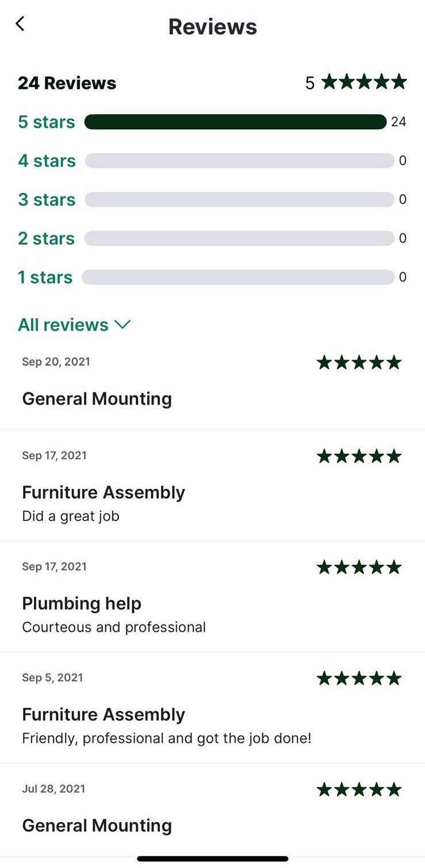Select the 3 stars filter label
This screenshot has width=425, height=868.
pyautogui.click(x=47, y=199)
